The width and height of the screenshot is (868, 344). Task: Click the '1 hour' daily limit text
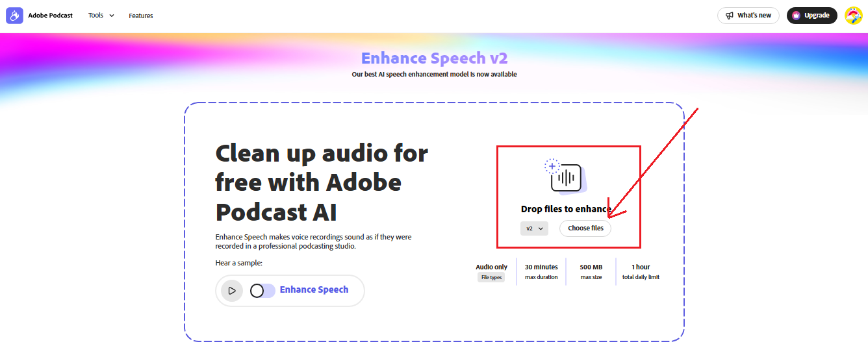[641, 267]
